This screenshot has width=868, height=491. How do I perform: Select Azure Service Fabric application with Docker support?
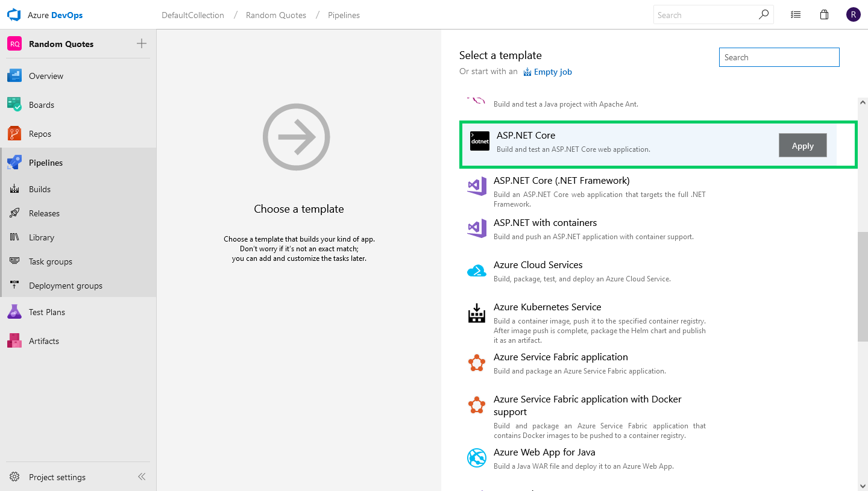(588, 405)
